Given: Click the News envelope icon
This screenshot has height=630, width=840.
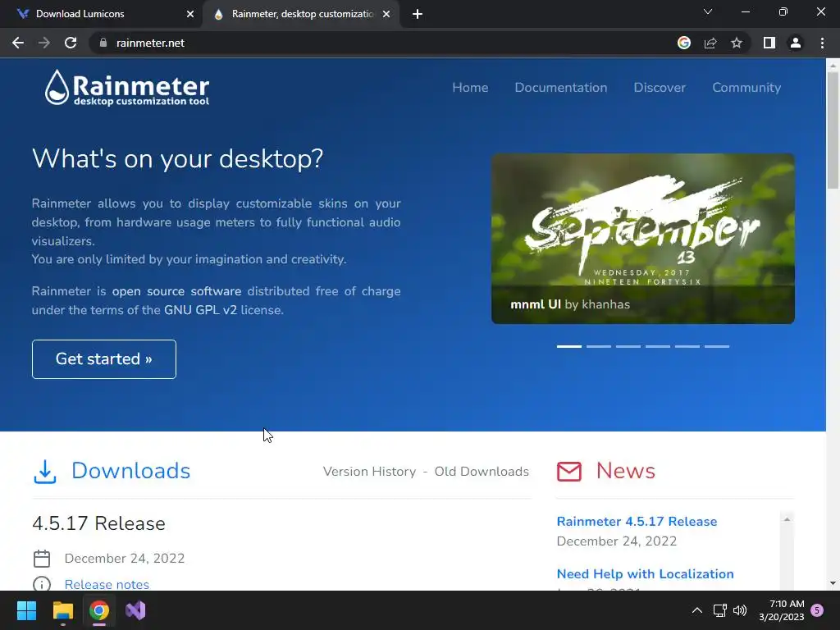Looking at the screenshot, I should point(569,472).
